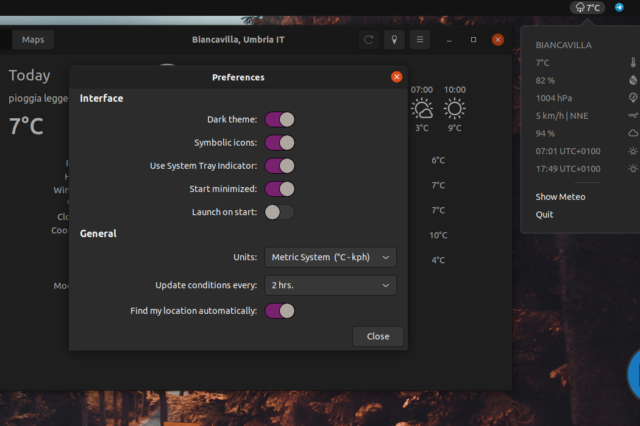
Task: Click the weather indicator in top panel
Action: (587, 7)
